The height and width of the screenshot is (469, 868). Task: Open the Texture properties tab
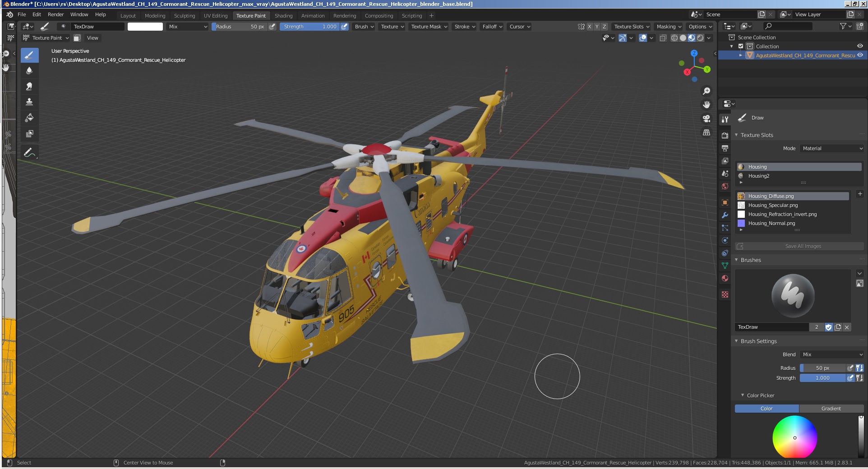click(725, 294)
